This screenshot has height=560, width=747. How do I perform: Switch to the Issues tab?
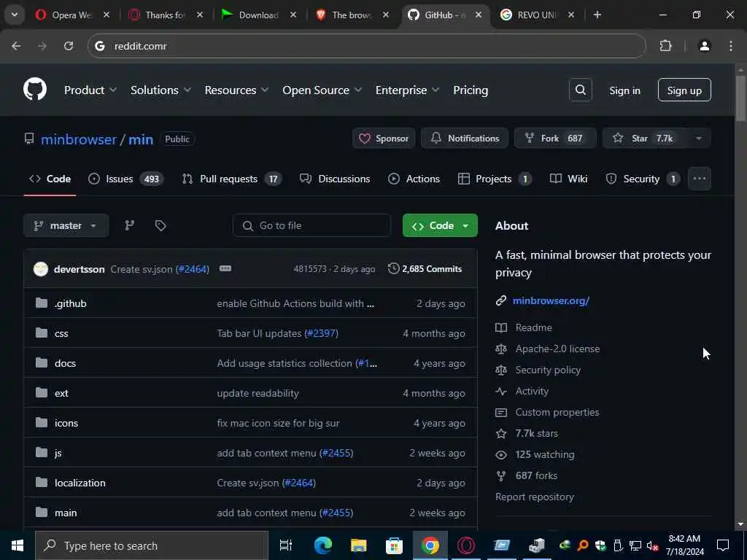(x=126, y=179)
